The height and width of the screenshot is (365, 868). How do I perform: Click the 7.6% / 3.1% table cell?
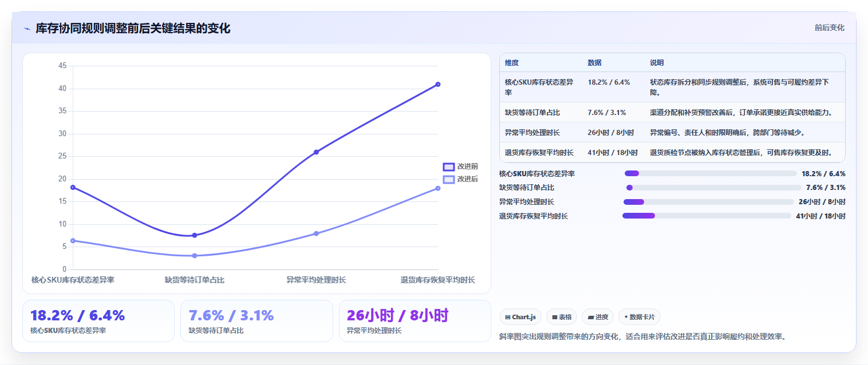point(606,112)
